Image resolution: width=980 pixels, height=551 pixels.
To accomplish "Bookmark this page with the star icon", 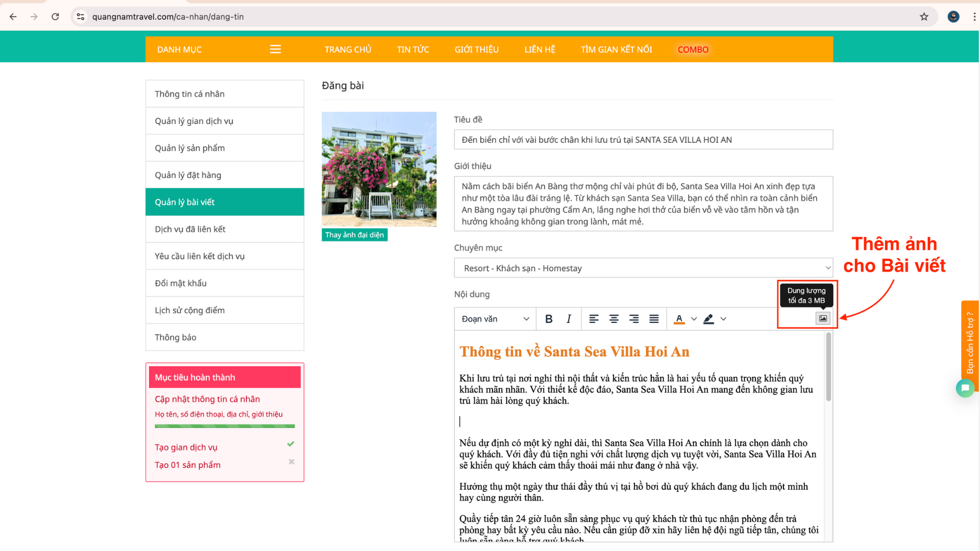I will (924, 17).
